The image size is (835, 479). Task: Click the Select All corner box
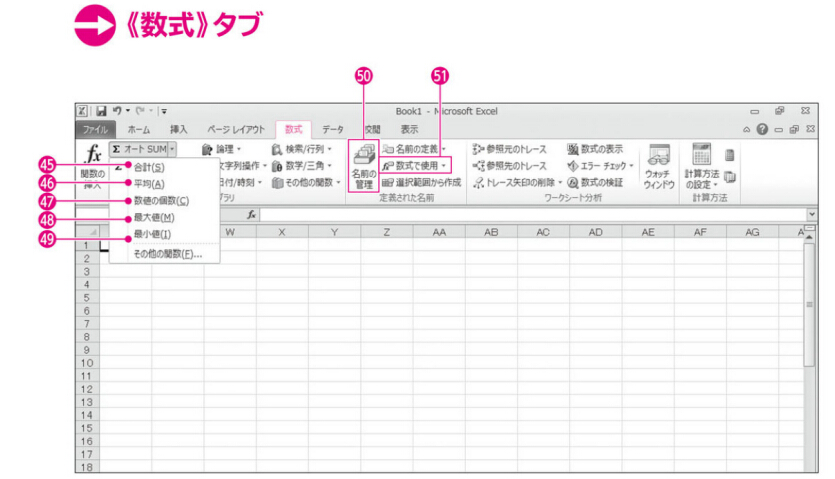88,232
